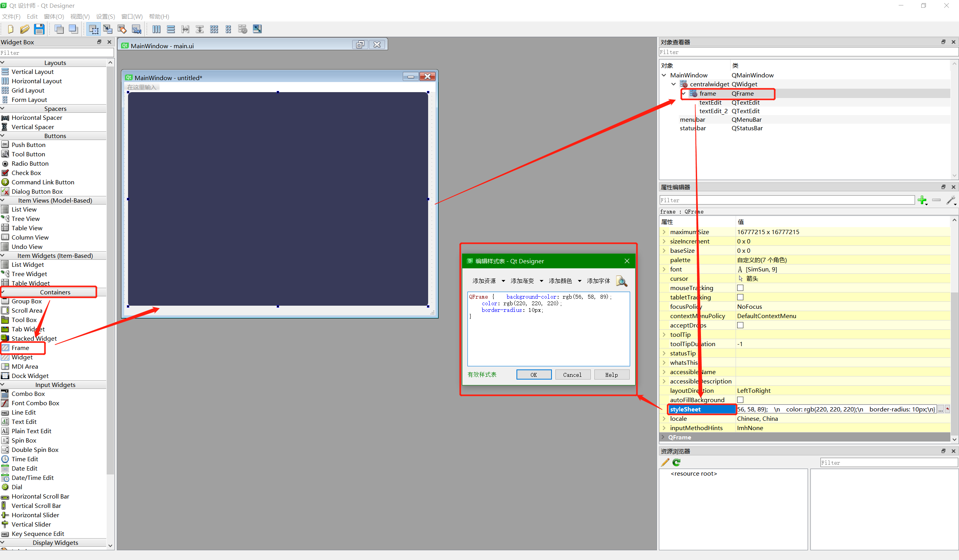
Task: Click the OK button in stylesheet editor
Action: pyautogui.click(x=534, y=374)
